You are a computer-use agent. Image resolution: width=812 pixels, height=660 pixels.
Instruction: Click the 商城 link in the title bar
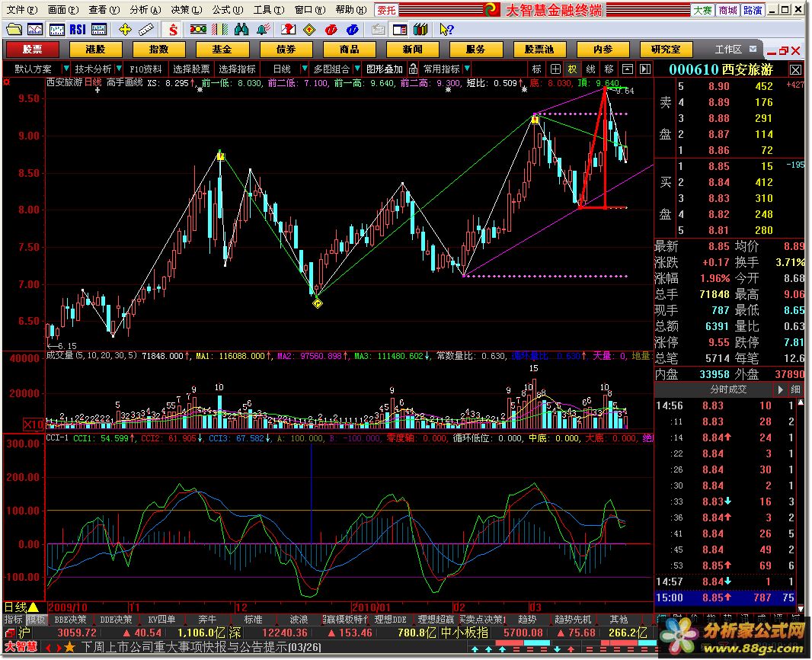[x=727, y=10]
